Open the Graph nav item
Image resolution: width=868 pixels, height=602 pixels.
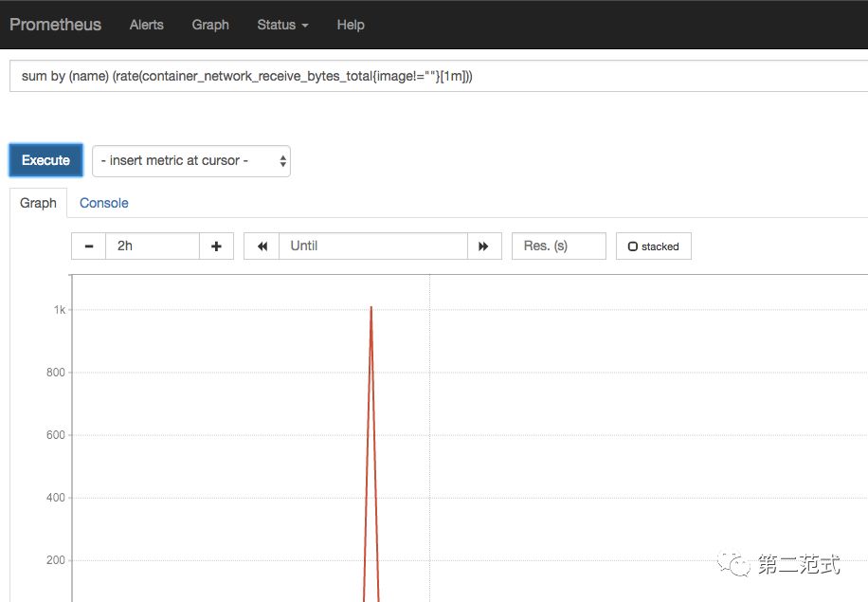tap(210, 25)
